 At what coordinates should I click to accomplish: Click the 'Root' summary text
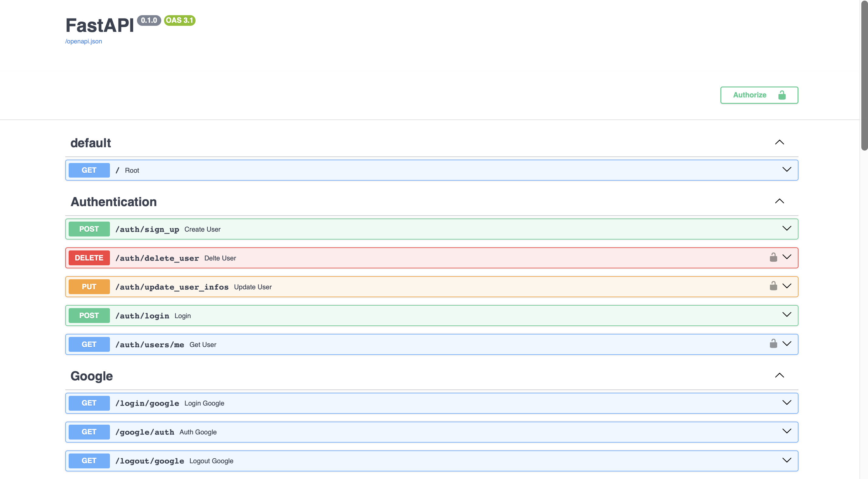click(132, 171)
